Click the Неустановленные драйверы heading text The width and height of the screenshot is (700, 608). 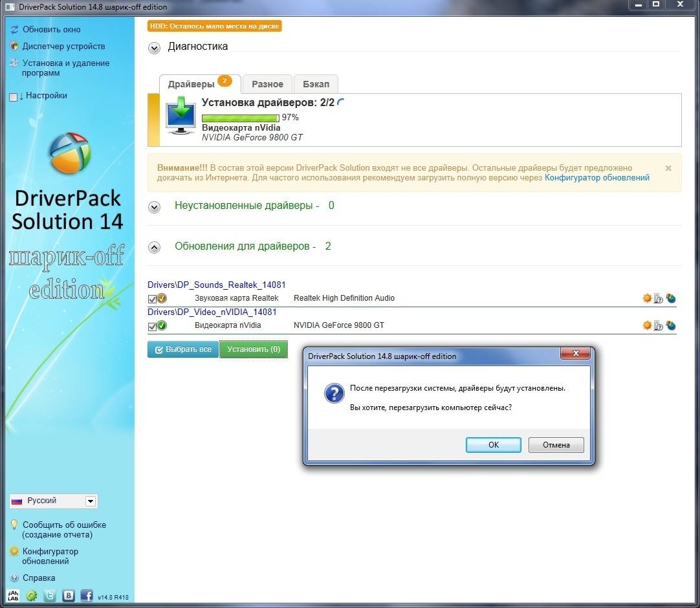click(247, 205)
